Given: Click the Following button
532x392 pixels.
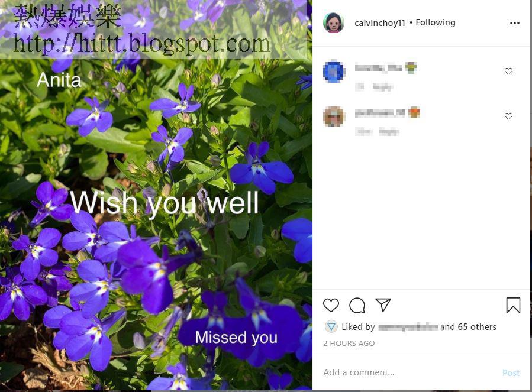Looking at the screenshot, I should click(x=436, y=22).
